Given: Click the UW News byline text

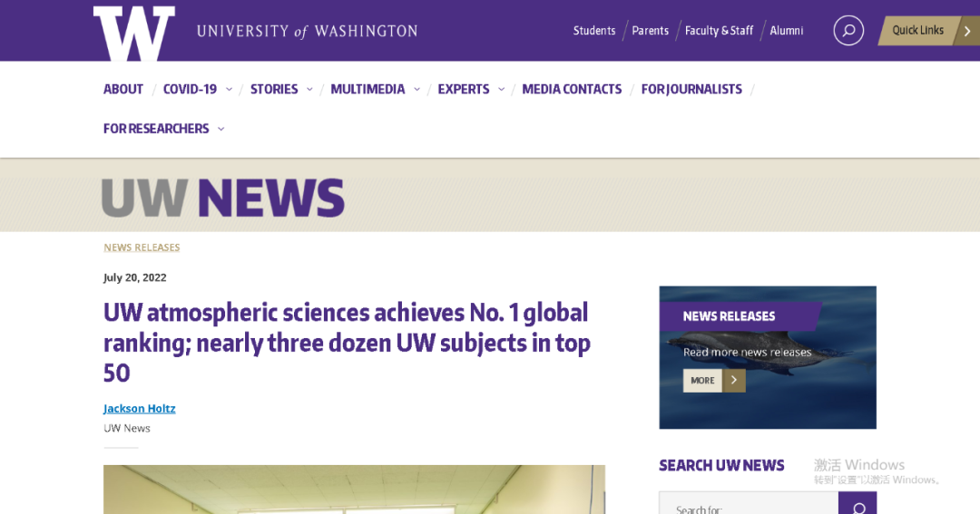Looking at the screenshot, I should [127, 429].
